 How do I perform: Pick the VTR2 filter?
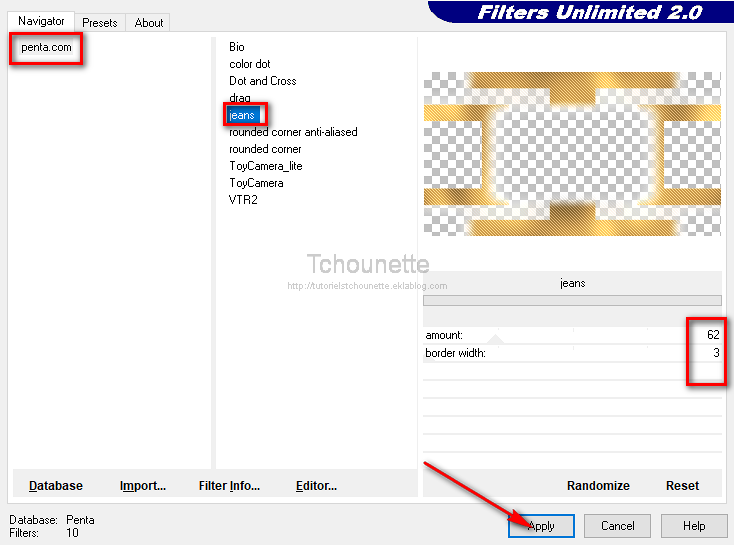point(243,200)
